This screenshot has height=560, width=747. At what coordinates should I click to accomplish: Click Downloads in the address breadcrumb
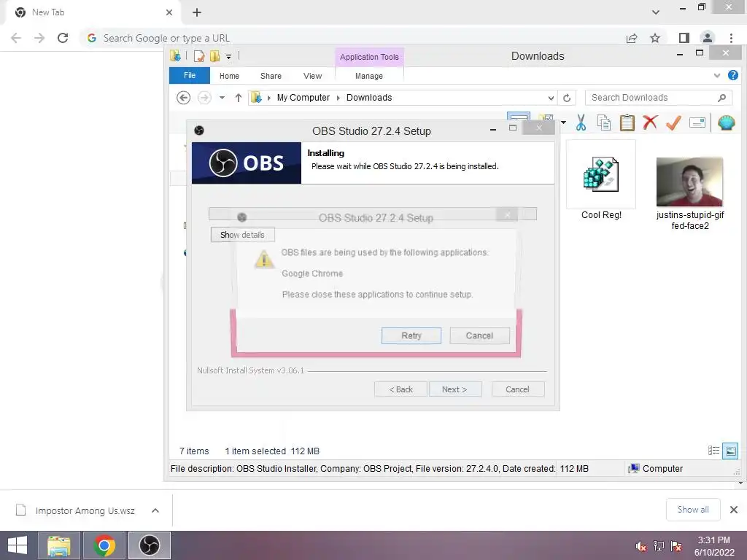coord(369,98)
